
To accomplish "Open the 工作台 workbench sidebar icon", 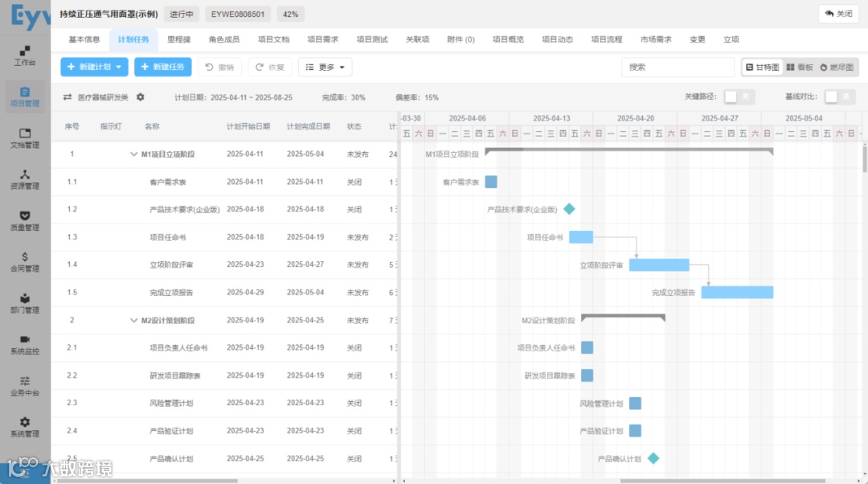I will pyautogui.click(x=25, y=55).
